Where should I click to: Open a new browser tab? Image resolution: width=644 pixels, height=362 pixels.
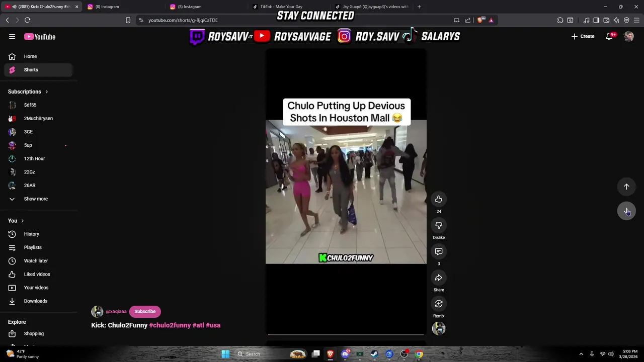(419, 7)
